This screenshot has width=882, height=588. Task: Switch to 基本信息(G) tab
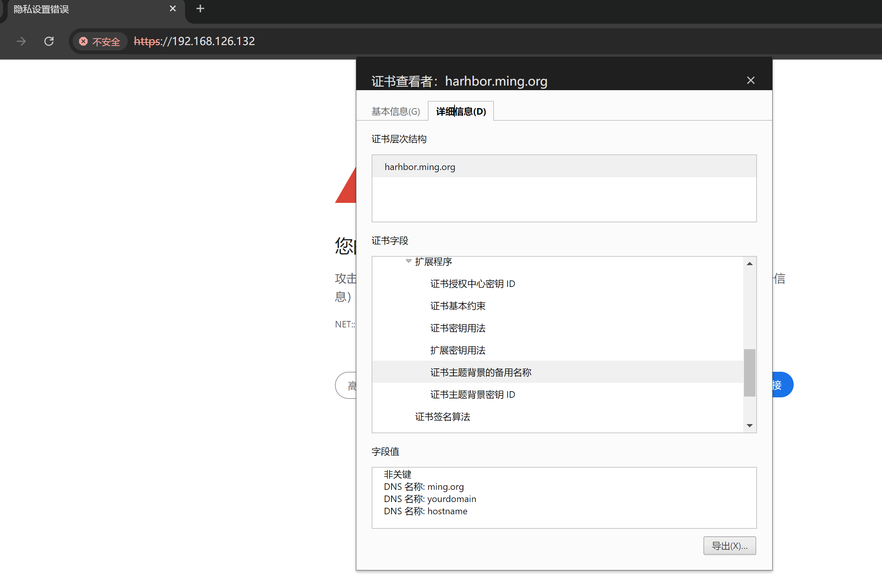click(x=396, y=112)
